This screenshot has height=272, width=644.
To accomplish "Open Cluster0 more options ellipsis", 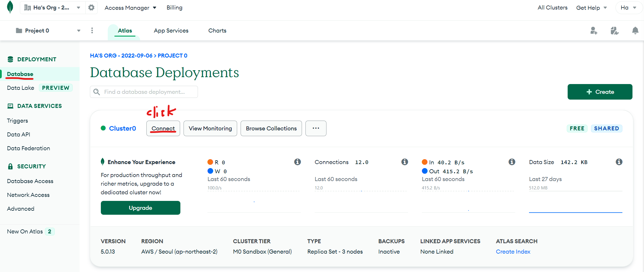I will (x=316, y=128).
